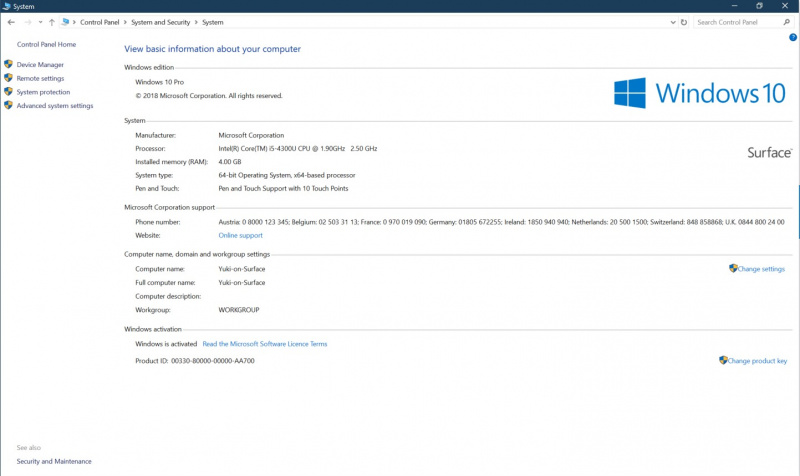Viewport: 800px width, 476px height.
Task: Read the Microsoft Software Licence Terms
Action: click(x=265, y=344)
